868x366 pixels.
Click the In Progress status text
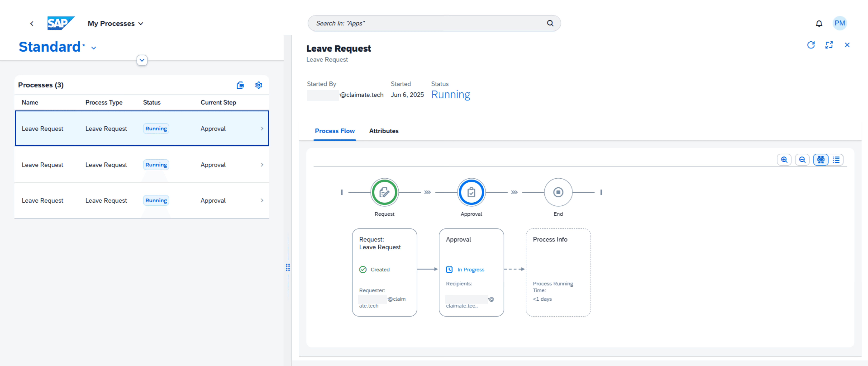(x=471, y=270)
